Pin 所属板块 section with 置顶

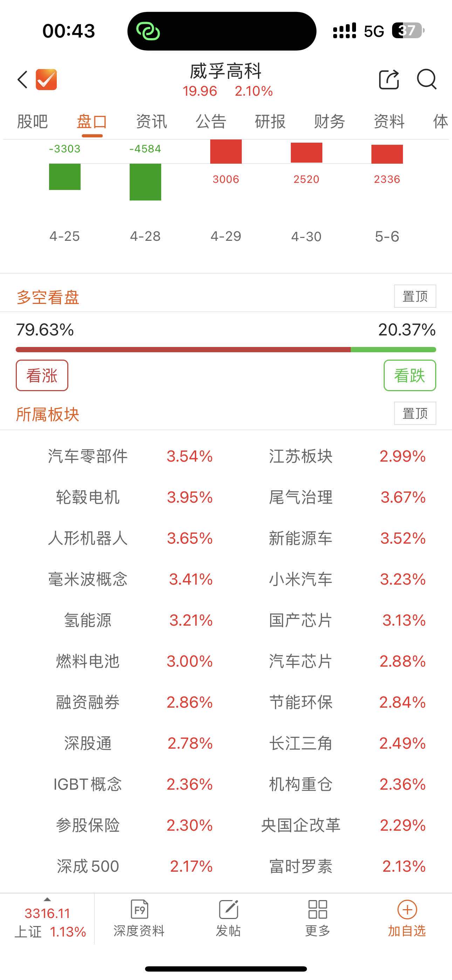click(x=415, y=413)
